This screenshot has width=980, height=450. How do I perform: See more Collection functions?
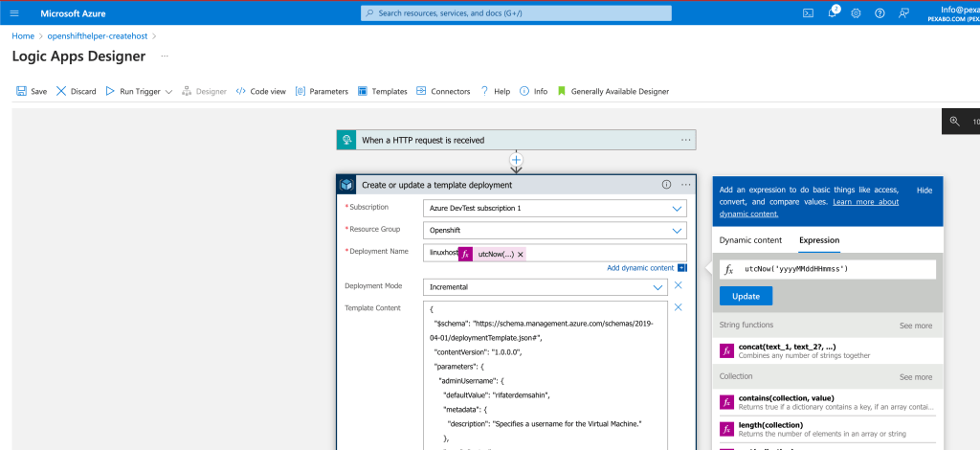916,377
